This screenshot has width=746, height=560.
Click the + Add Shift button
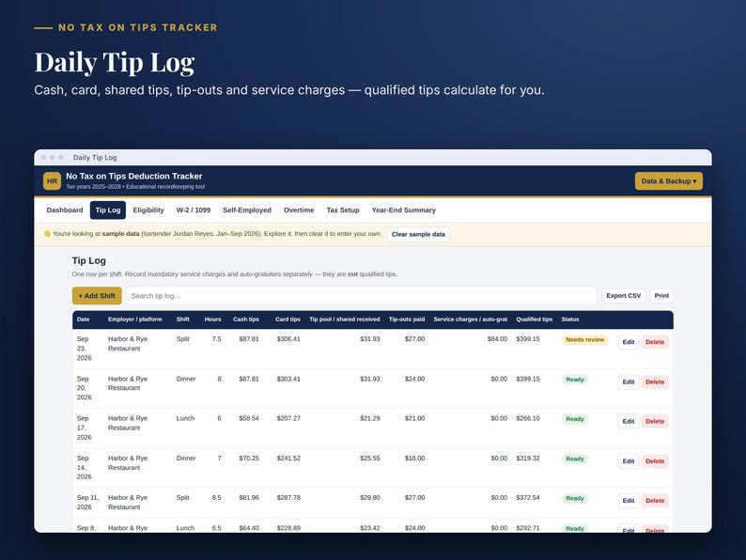pos(97,295)
